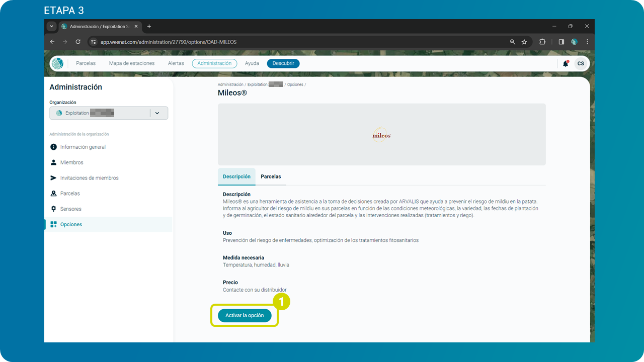This screenshot has height=362, width=644.
Task: Open Ayuda in the top navigation
Action: point(252,63)
